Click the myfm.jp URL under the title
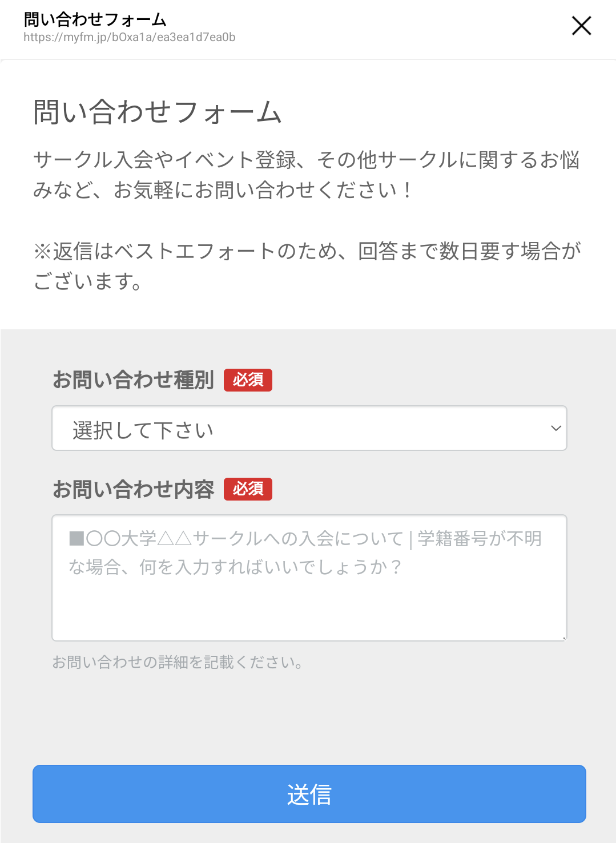This screenshot has width=616, height=843. [x=130, y=38]
